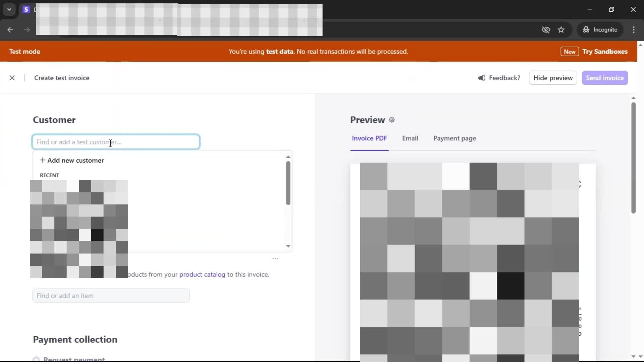Viewport: 644px width, 362px height.
Task: Open Chrome three-dot menu
Action: pos(634,30)
